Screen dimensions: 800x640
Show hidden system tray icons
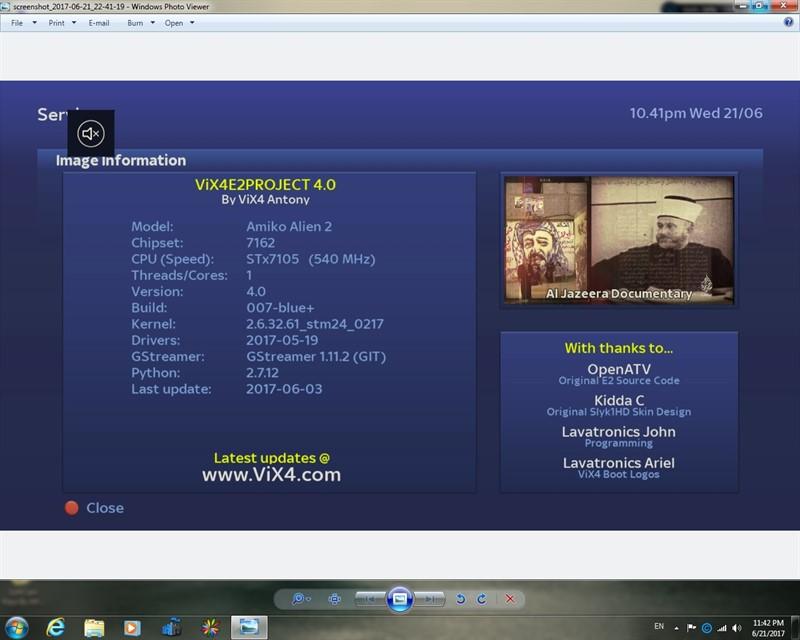point(677,628)
